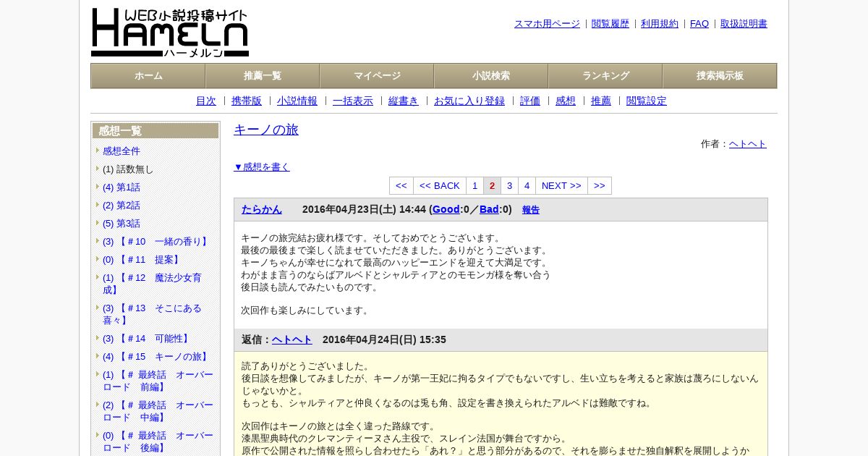Open the 小説情報 link
The image size is (868, 456).
(297, 101)
